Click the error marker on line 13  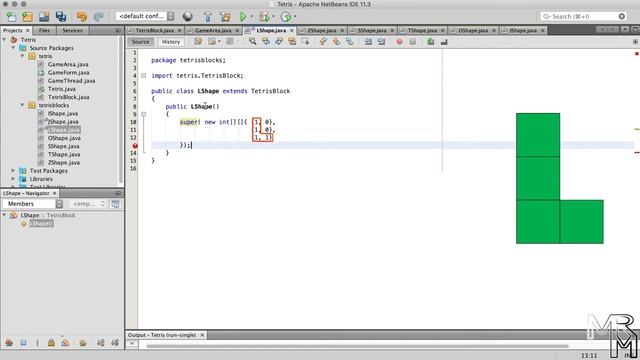(135, 145)
